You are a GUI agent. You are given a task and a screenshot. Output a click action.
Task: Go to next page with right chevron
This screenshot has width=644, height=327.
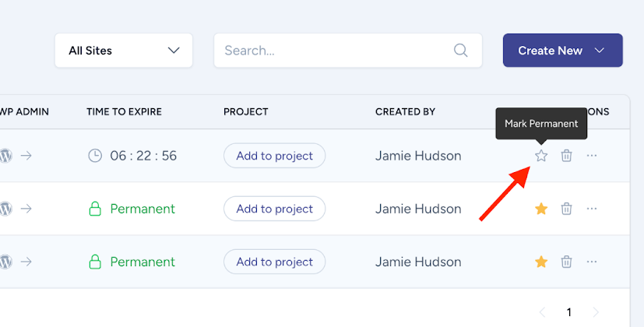596,312
